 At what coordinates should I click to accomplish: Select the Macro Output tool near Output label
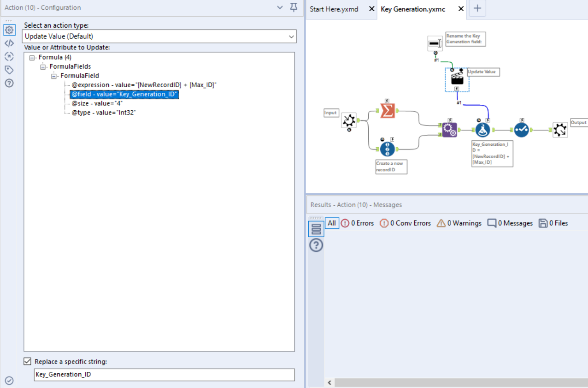pos(559,129)
